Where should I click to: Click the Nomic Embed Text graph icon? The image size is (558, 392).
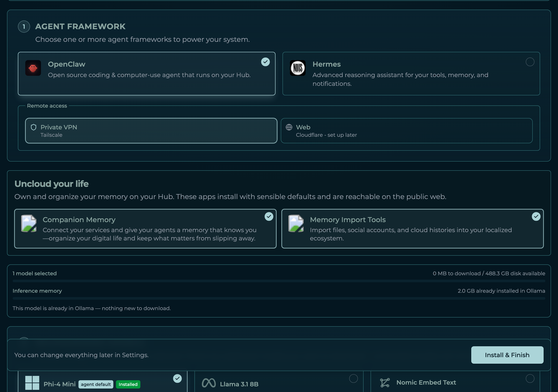[385, 383]
